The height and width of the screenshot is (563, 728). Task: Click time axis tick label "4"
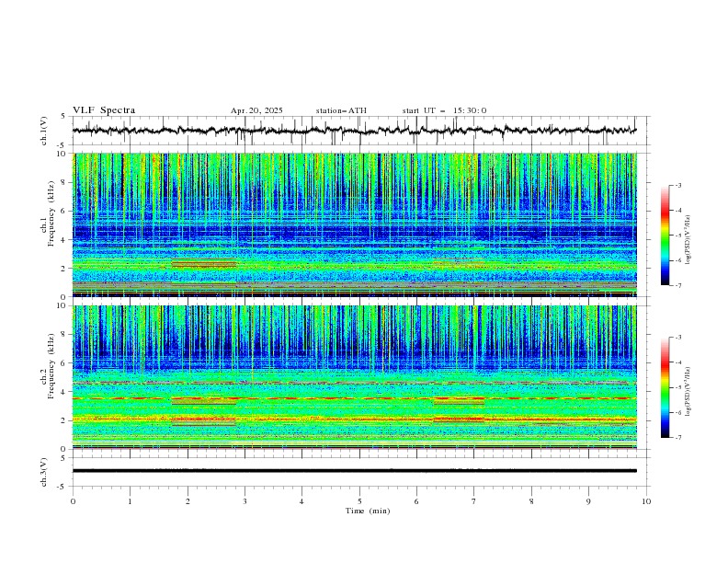pos(301,501)
